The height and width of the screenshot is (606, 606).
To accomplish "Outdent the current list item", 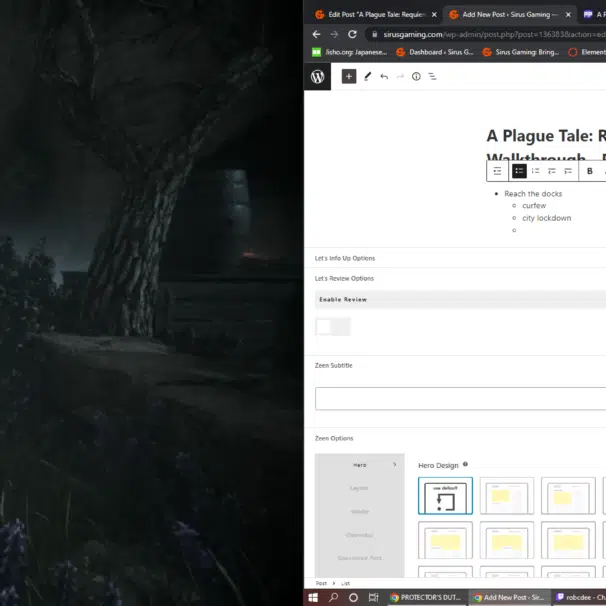I will pyautogui.click(x=551, y=171).
